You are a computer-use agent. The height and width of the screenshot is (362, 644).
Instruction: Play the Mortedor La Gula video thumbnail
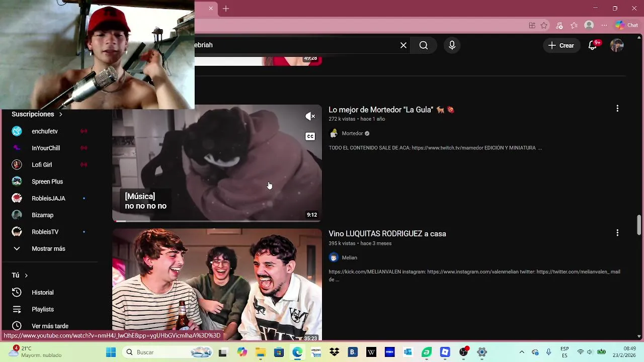217,163
